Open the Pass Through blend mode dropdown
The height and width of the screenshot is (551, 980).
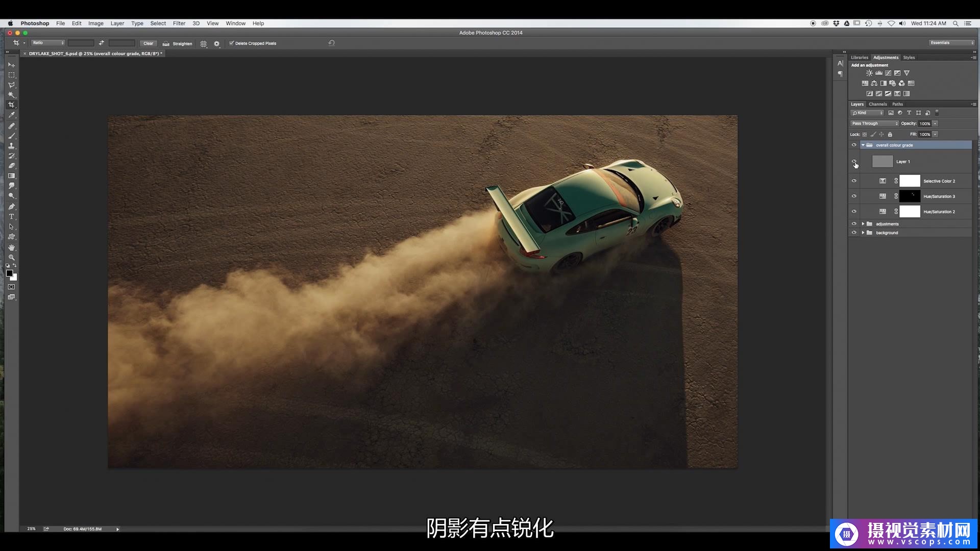874,123
